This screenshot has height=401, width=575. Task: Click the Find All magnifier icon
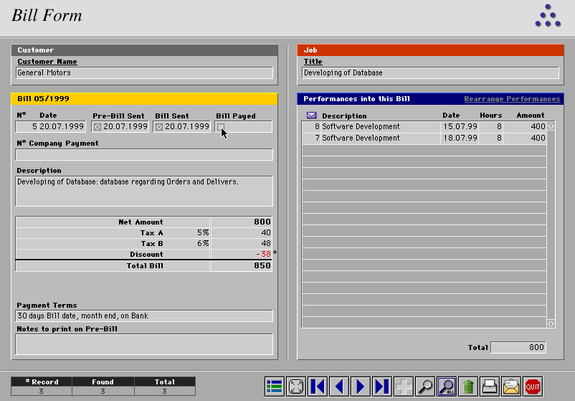point(447,386)
